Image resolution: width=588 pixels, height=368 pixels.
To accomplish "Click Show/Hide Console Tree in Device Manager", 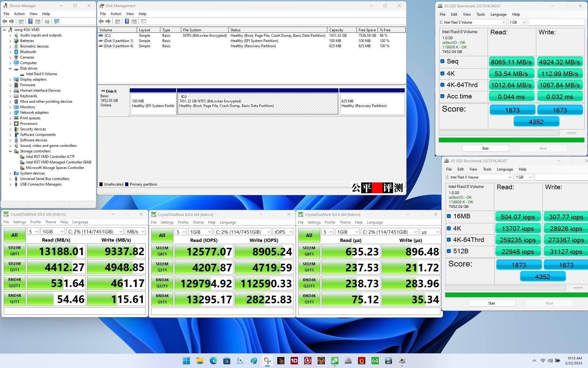I will tap(21, 21).
